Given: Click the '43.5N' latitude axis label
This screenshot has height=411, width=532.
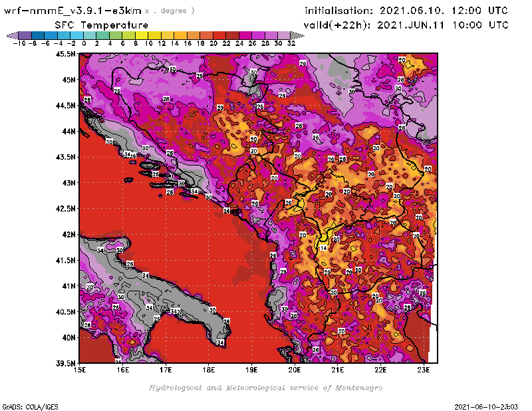Looking at the screenshot, I should point(65,157).
